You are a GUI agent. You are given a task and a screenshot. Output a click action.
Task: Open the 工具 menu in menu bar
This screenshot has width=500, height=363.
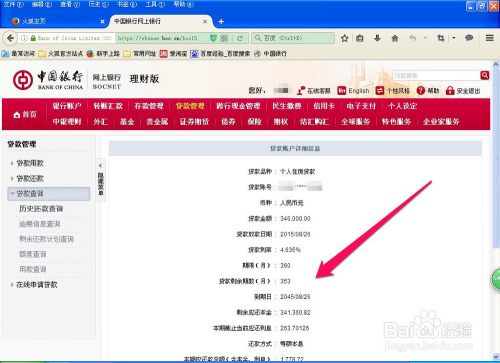pos(155,5)
